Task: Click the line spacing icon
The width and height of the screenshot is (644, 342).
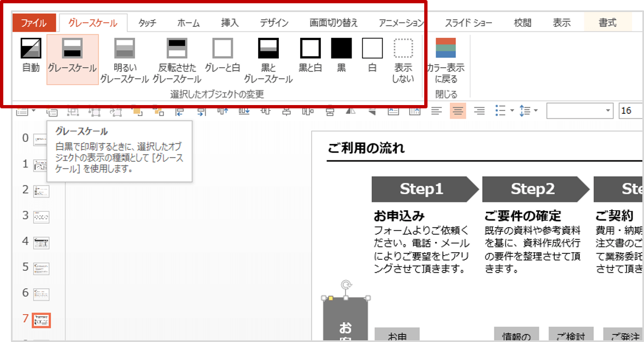Action: click(525, 111)
